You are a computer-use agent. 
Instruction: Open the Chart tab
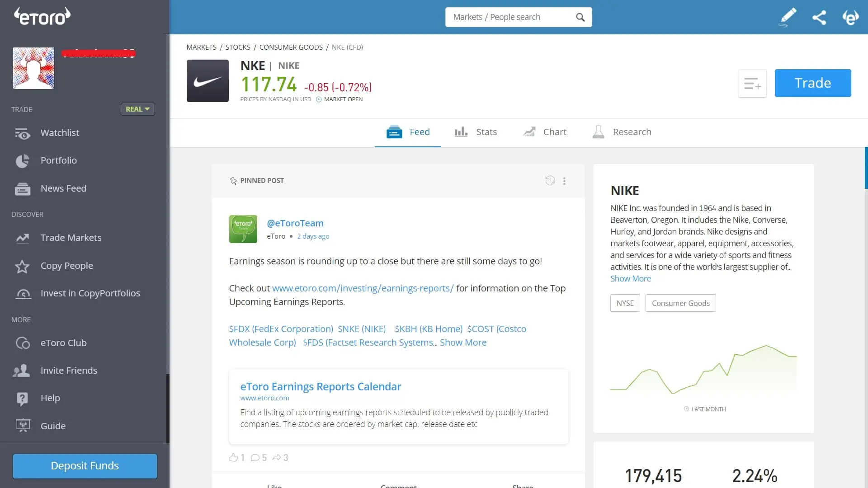[544, 132]
